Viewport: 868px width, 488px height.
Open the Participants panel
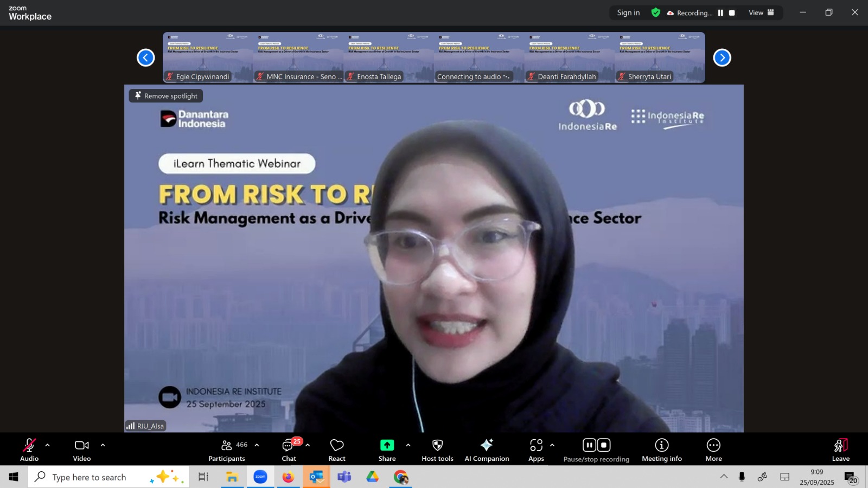227,450
